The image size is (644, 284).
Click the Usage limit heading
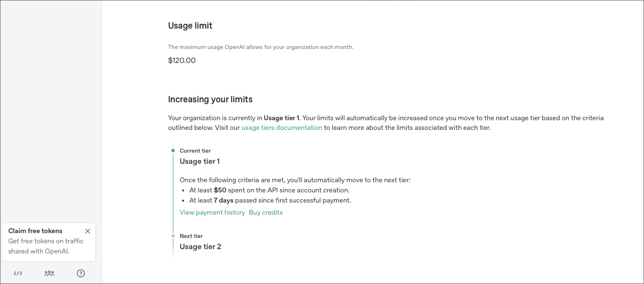[190, 26]
